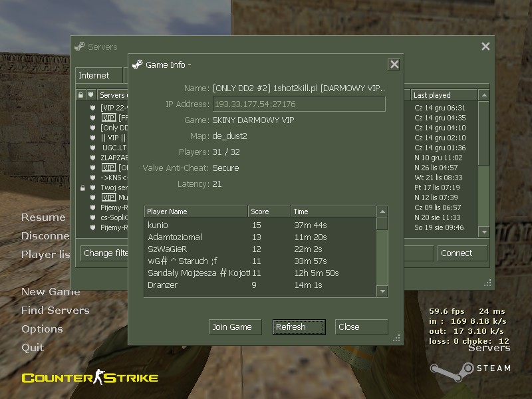This screenshot has width=532, height=399.
Task: Click VAC shield icon on UGC.LT server row
Action: pyautogui.click(x=92, y=148)
